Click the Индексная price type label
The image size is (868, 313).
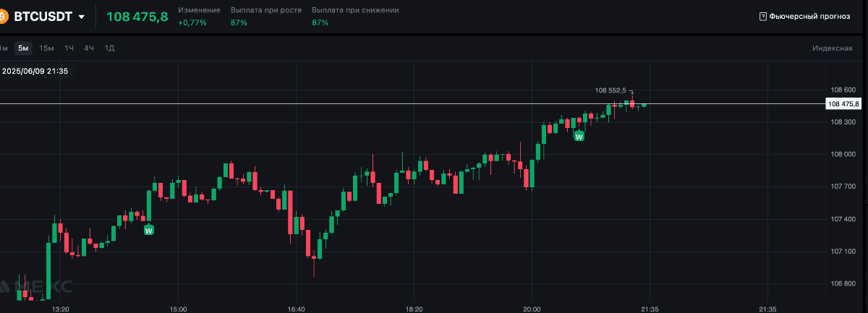pos(833,48)
